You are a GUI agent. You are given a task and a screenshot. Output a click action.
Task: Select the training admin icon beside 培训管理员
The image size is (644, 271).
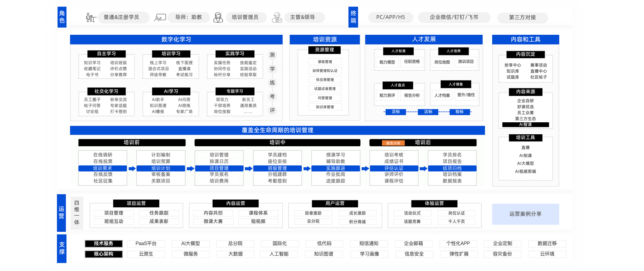point(218,17)
